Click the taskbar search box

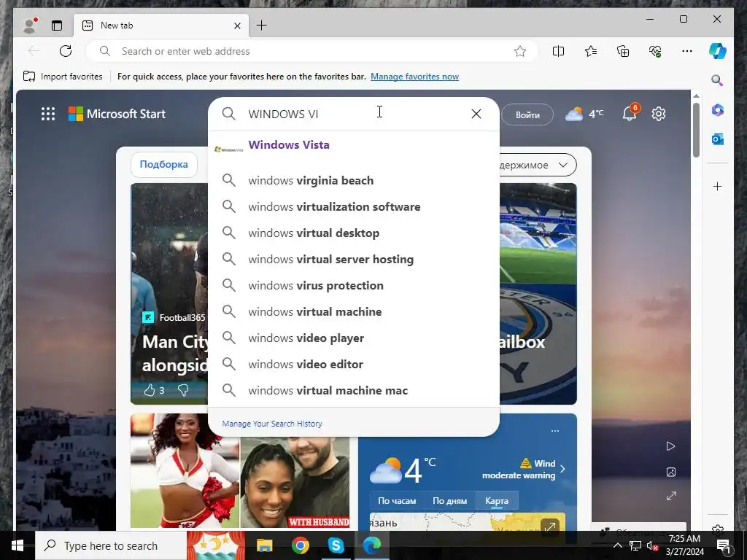click(111, 545)
